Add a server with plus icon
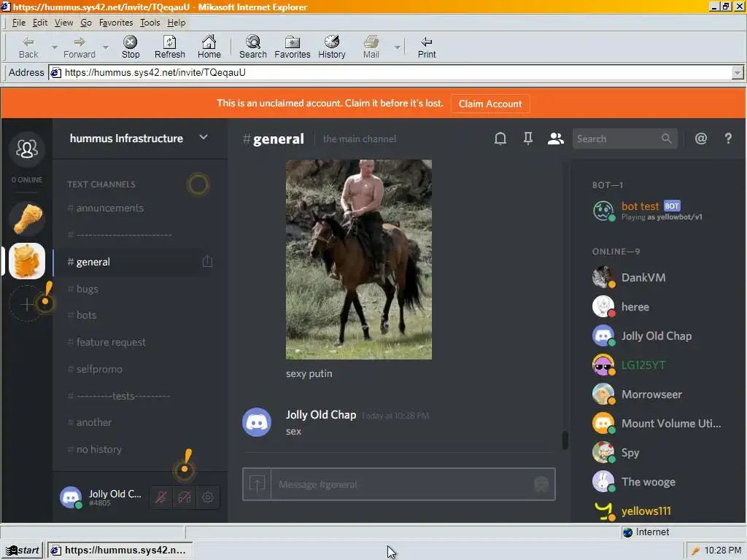 click(27, 304)
